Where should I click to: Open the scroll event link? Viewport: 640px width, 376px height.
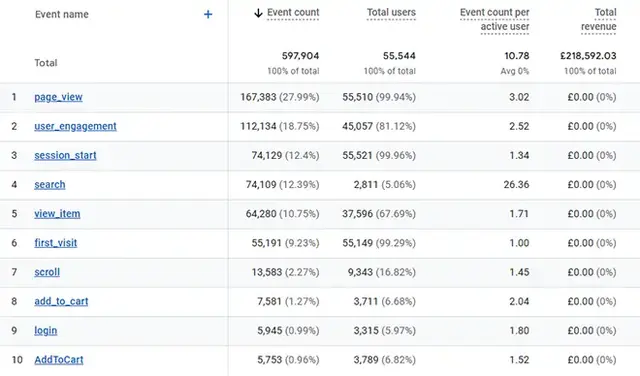[x=47, y=272]
